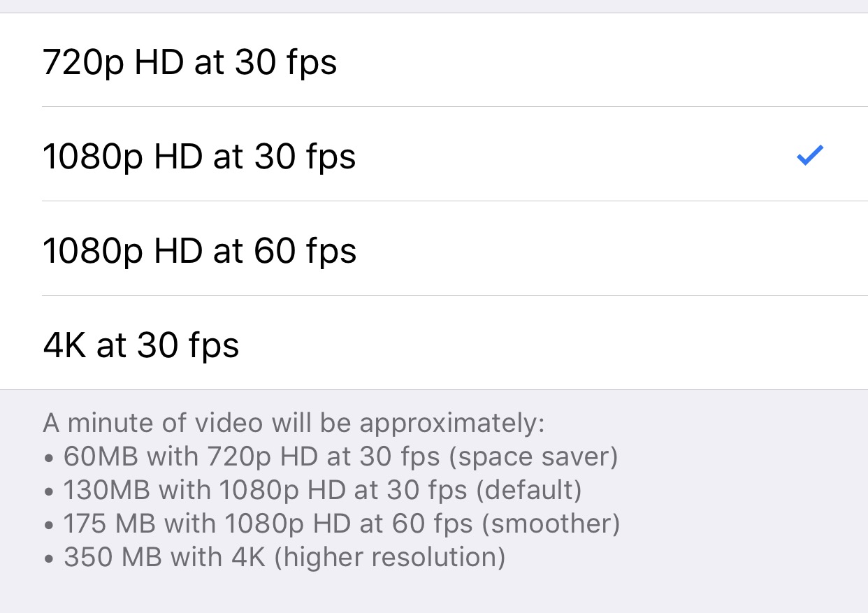Tap the 'A minute of video' heading
This screenshot has width=868, height=613.
click(294, 423)
